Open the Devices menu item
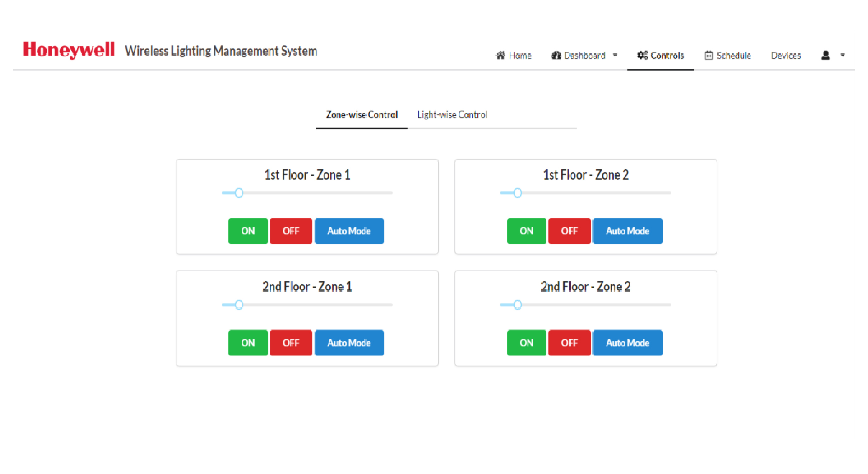868x474 pixels. (786, 56)
